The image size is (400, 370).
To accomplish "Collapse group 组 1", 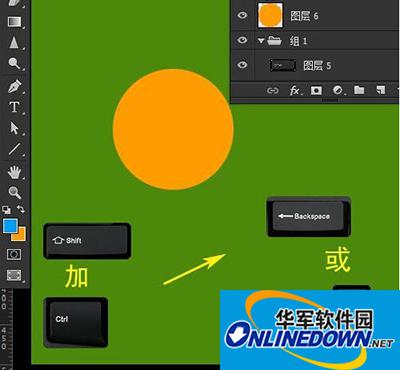I will click(x=261, y=41).
